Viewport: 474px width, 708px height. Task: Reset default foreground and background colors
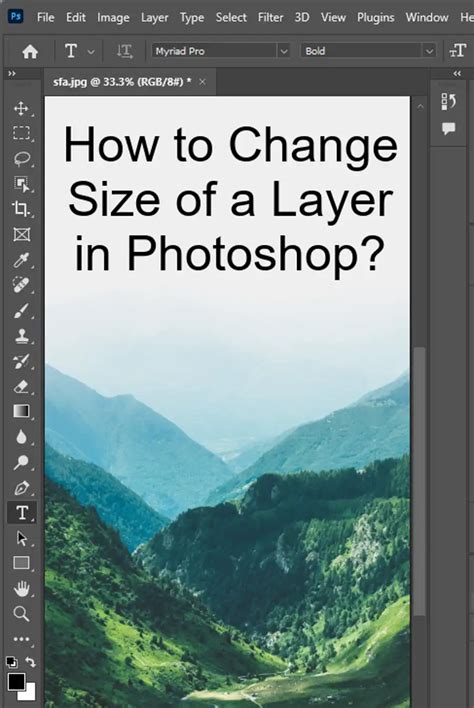coord(11,662)
